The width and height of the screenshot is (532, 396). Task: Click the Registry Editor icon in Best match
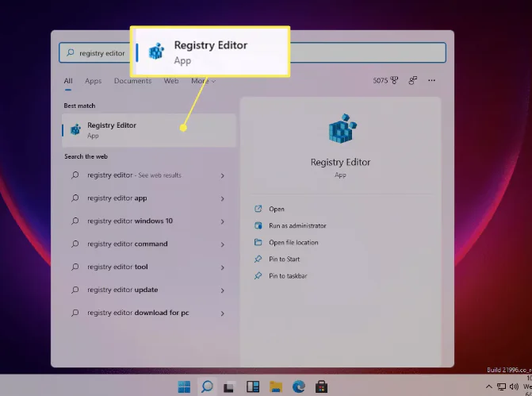pos(75,129)
